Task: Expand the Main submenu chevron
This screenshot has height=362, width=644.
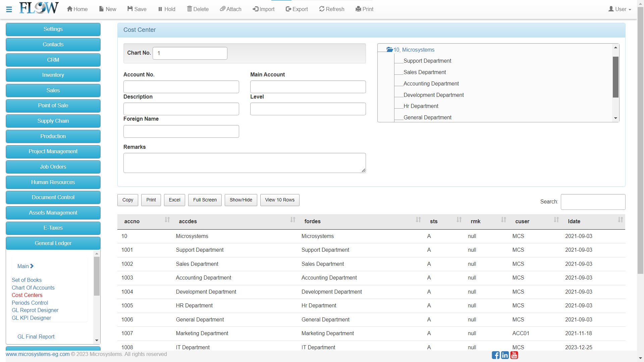Action: (x=32, y=266)
